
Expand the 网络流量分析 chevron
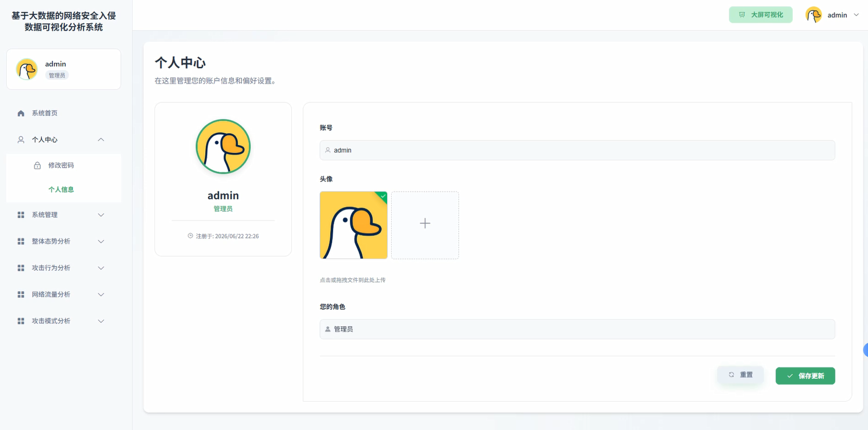point(101,295)
